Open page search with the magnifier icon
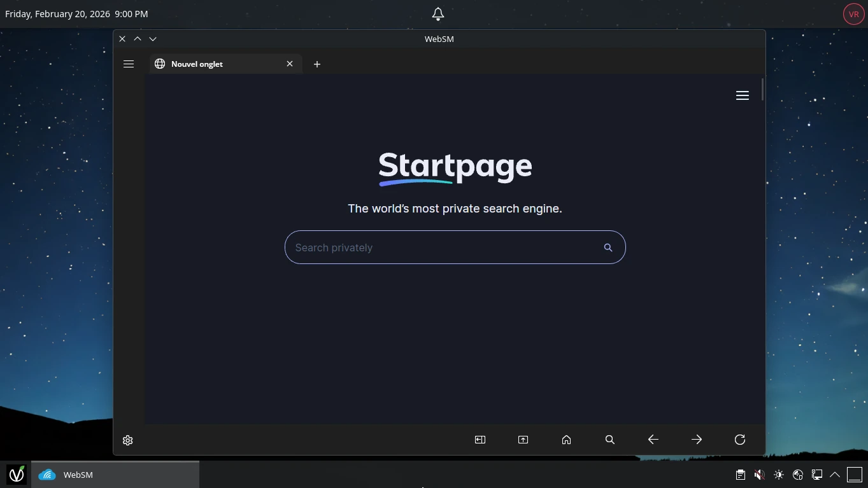Screen dimensions: 868x488 (609, 440)
